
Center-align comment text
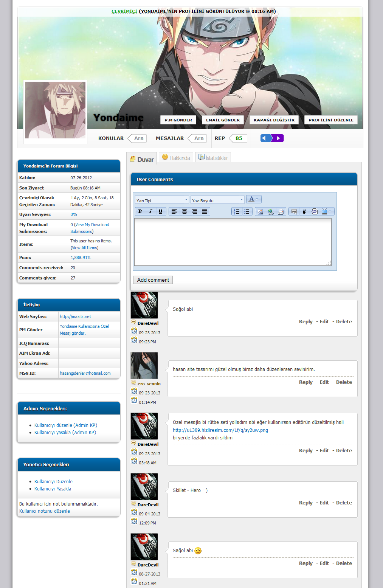click(x=185, y=211)
